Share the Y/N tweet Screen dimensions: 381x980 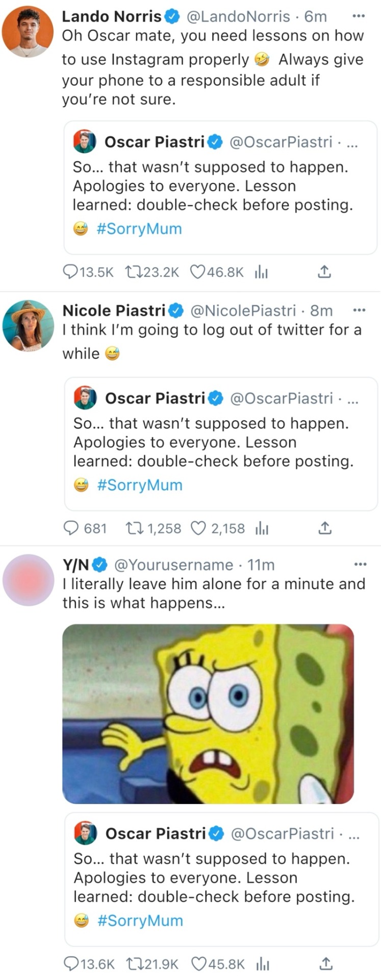pos(325,964)
